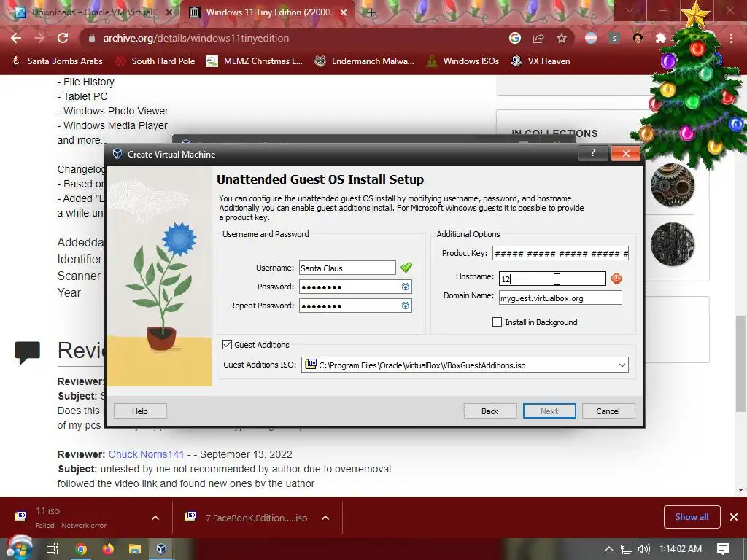
Task: Click the Google icon in address bar
Action: [514, 38]
